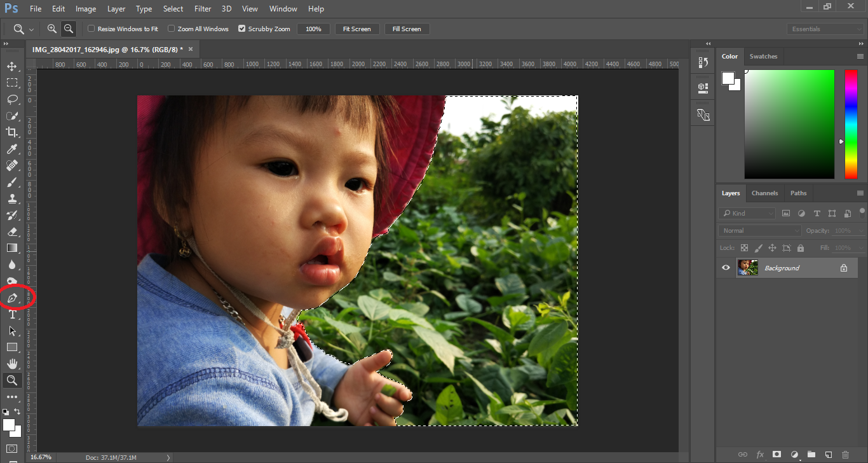Select the Eyedropper tool
This screenshot has width=868, height=463.
pyautogui.click(x=12, y=149)
